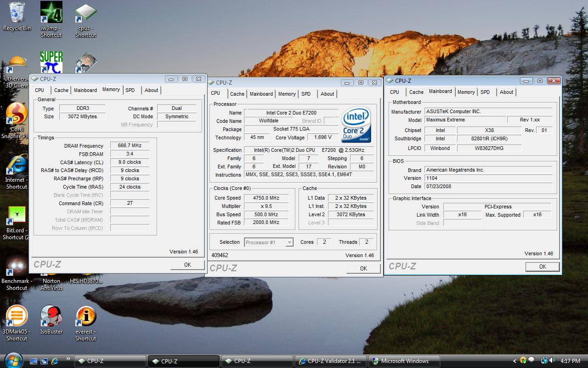Image resolution: width=588 pixels, height=368 pixels.
Task: Click the DRAM Frequency 666.7 MHz value
Action: tap(130, 145)
